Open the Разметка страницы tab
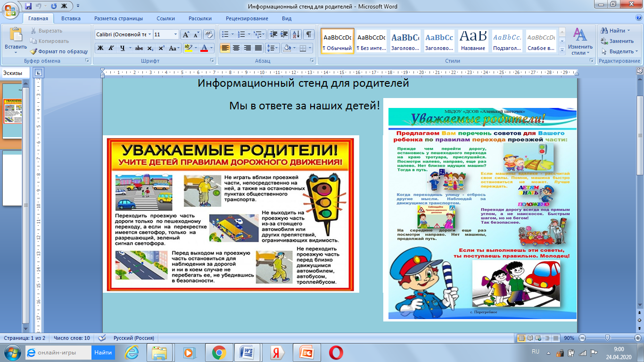 (x=118, y=18)
